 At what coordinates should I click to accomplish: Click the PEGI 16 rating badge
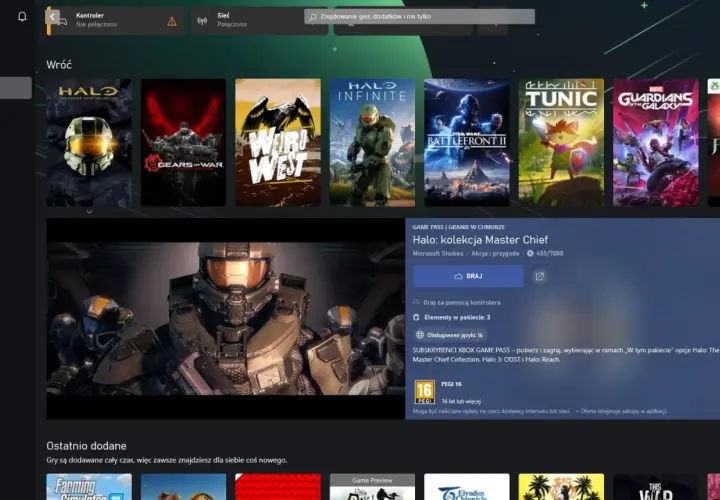click(424, 393)
